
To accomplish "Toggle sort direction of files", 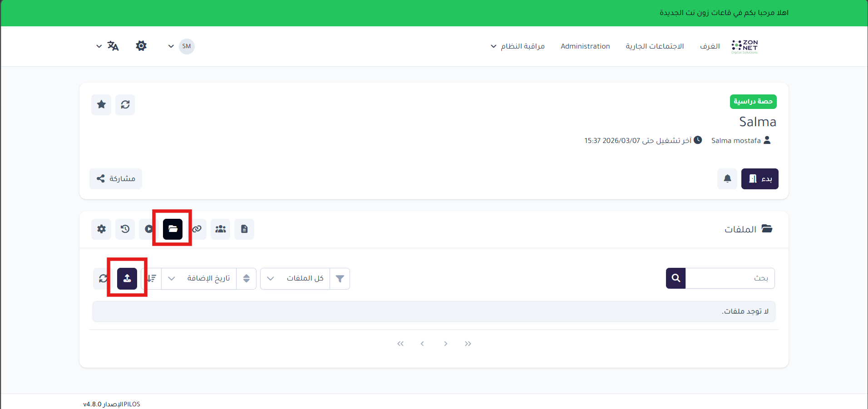I will point(152,278).
